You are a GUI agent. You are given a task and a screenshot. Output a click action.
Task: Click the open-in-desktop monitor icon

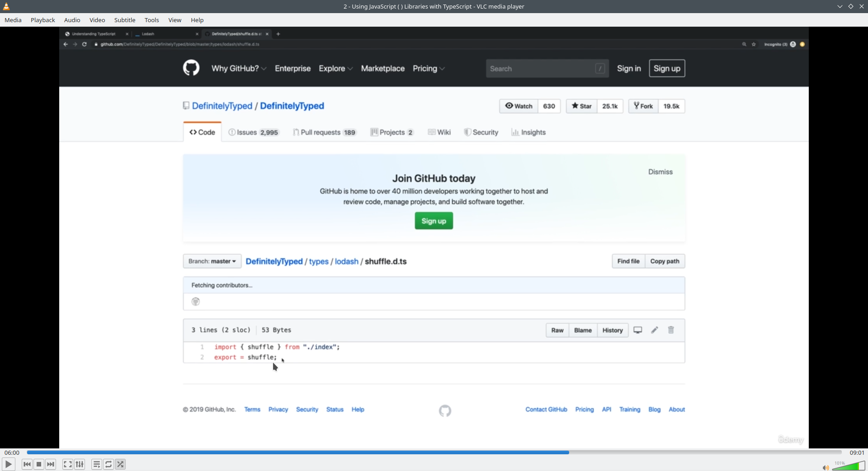click(x=638, y=330)
